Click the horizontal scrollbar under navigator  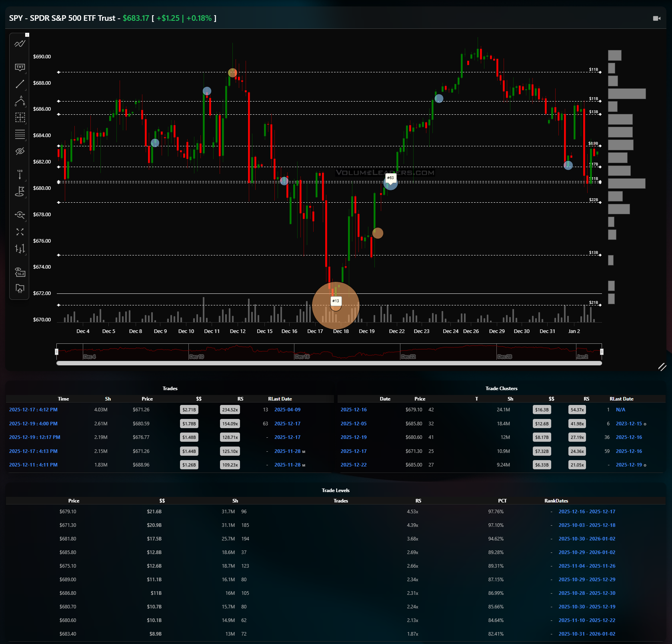click(329, 363)
